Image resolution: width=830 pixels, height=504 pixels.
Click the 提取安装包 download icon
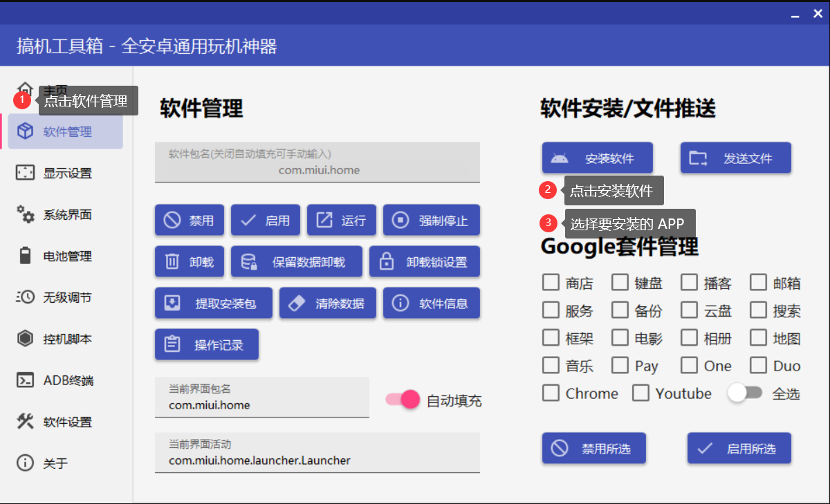click(x=172, y=304)
